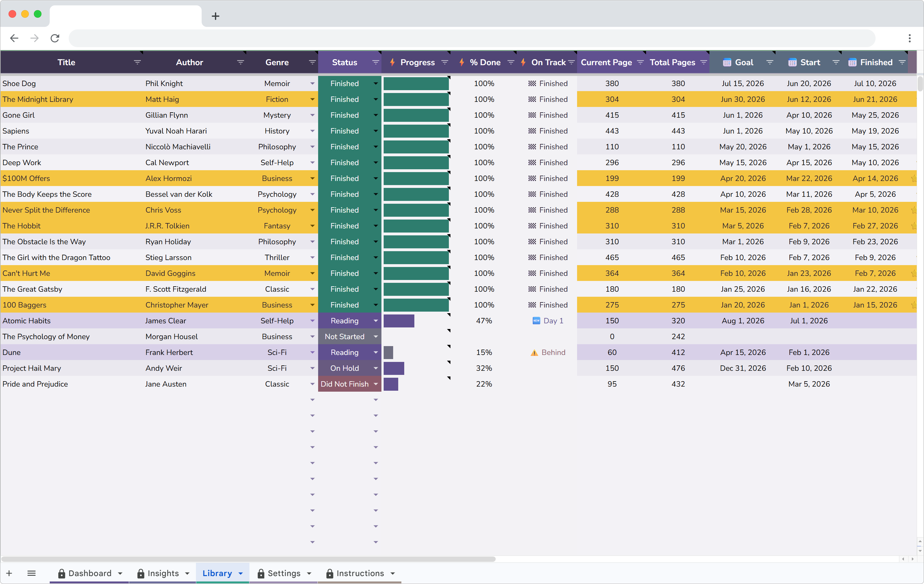Open the all-sheets list via the hamburger icon
This screenshot has height=584, width=924.
(32, 573)
